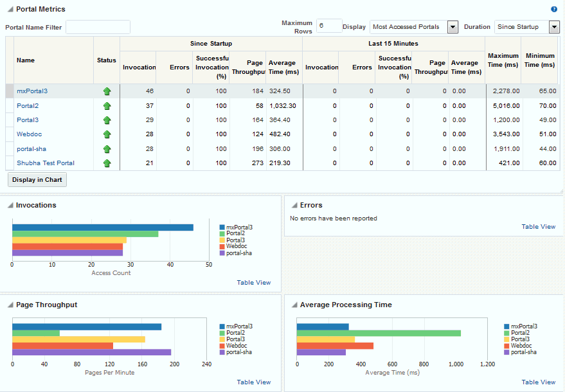Open the Shubha Test Portal link

click(45, 163)
